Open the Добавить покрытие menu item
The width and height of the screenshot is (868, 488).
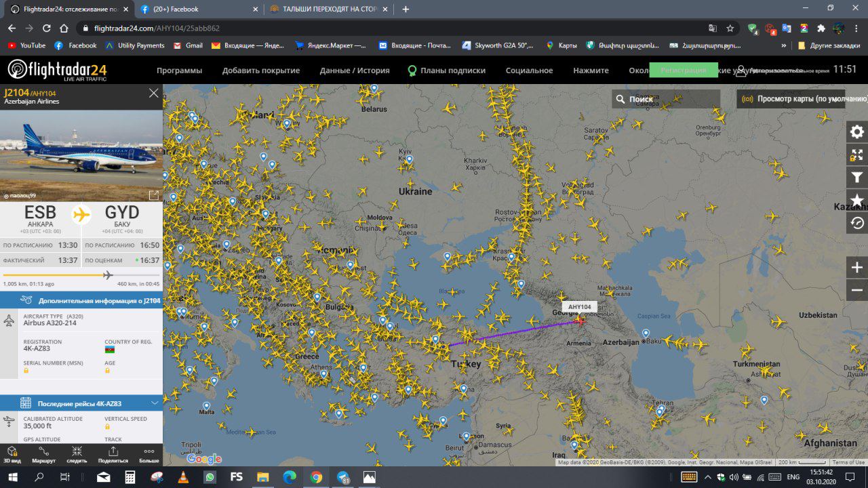coord(261,70)
